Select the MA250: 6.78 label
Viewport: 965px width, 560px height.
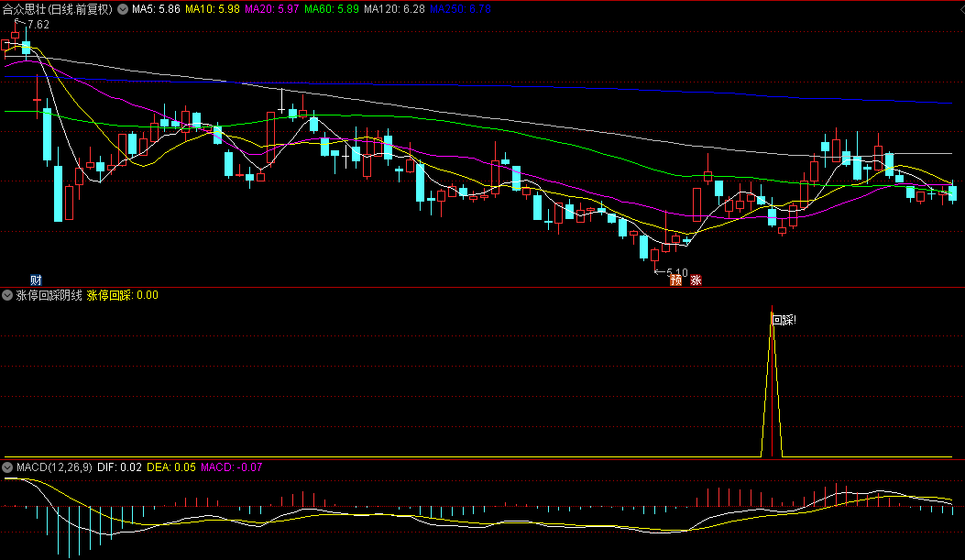point(460,9)
